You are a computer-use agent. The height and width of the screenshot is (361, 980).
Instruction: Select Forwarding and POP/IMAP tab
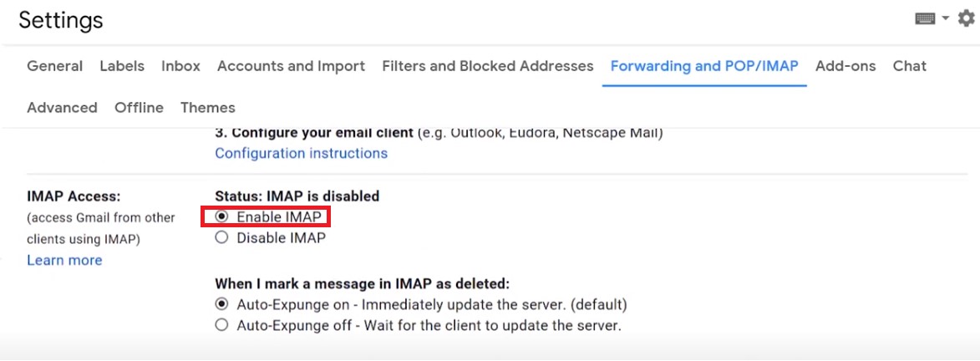[x=704, y=66]
